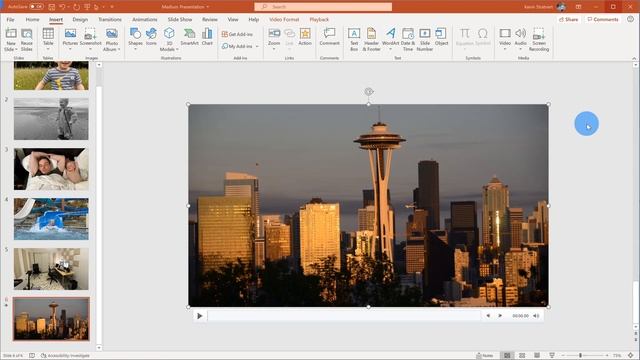Toggle the AutoSave switch

(x=36, y=7)
